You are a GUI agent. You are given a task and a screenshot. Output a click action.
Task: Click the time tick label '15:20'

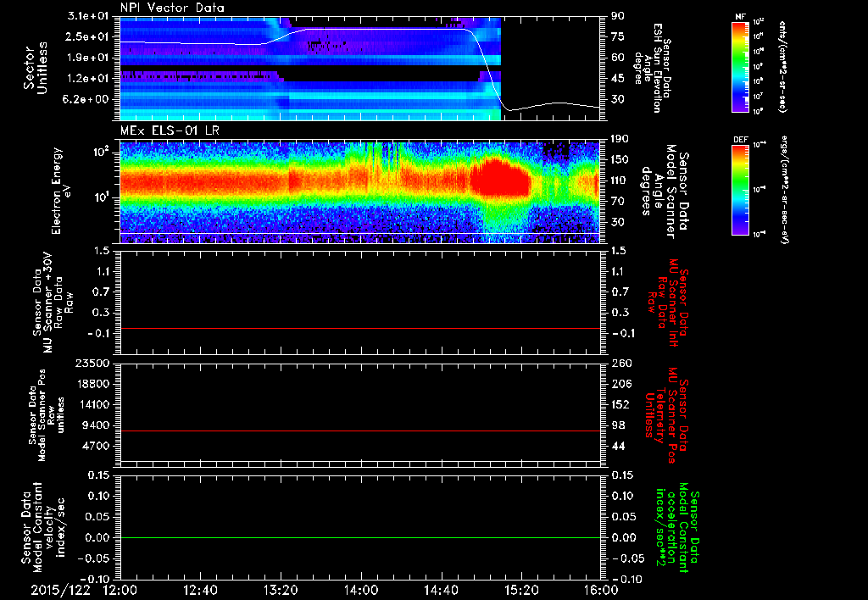[x=521, y=590]
